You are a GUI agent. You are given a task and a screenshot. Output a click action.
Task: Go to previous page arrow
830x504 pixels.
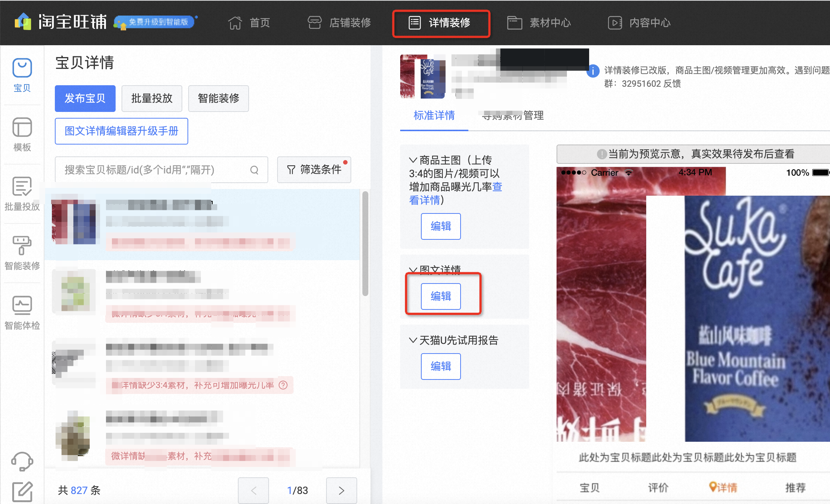coord(253,490)
